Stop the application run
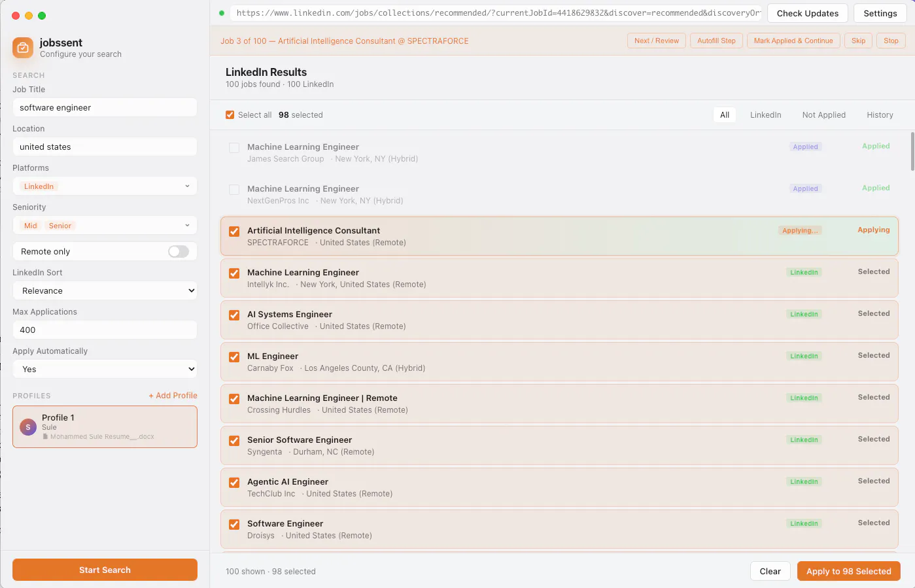The height and width of the screenshot is (588, 915). point(891,41)
